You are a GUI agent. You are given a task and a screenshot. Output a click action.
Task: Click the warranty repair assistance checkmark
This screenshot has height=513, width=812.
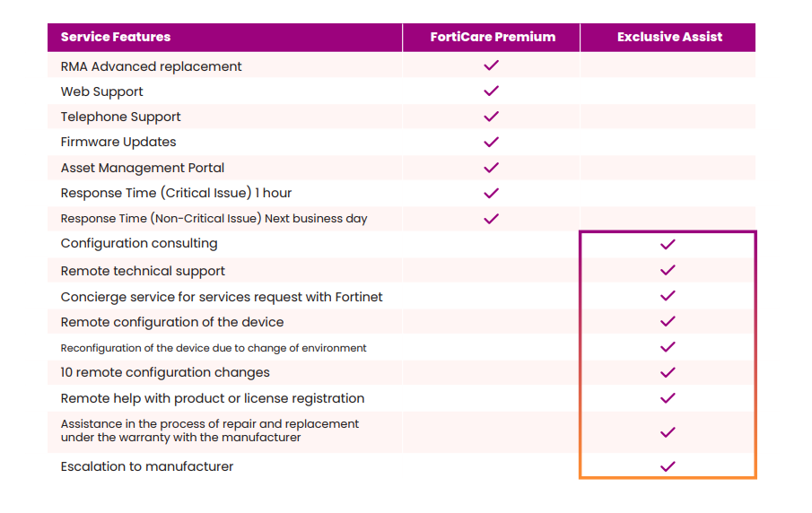click(x=668, y=432)
